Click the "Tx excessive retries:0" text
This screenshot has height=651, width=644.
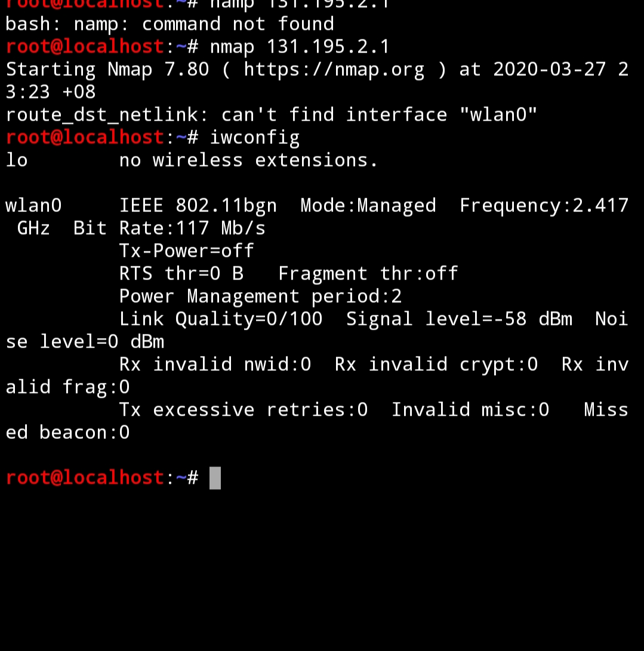(244, 410)
